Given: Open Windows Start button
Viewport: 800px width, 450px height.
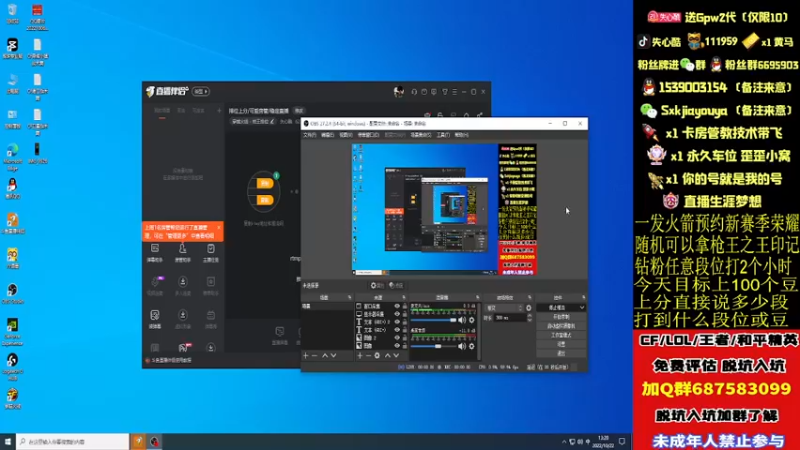Looking at the screenshot, I should (x=8, y=442).
